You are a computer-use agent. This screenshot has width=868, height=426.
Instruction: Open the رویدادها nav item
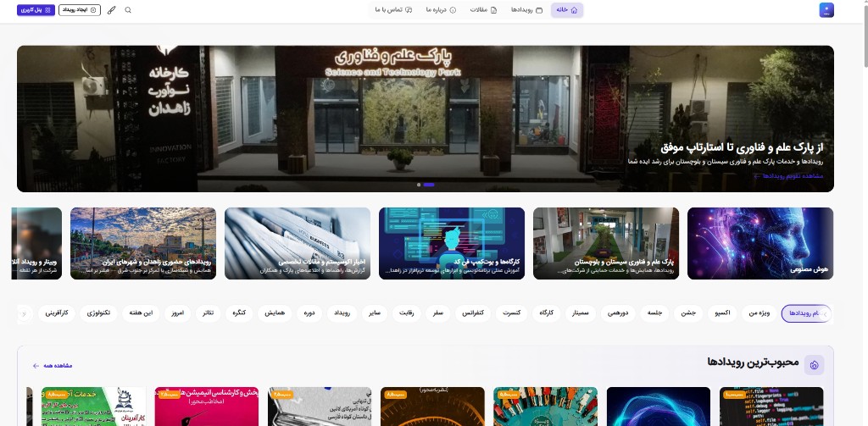tap(527, 10)
